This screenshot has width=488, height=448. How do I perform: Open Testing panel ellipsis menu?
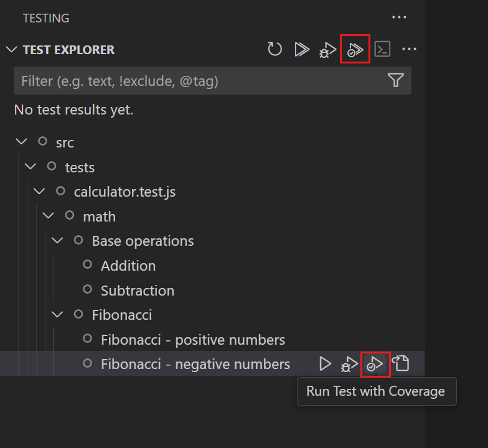[398, 18]
